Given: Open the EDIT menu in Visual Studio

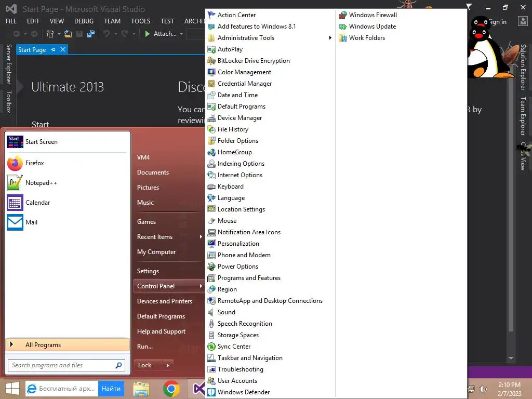Looking at the screenshot, I should pos(33,21).
